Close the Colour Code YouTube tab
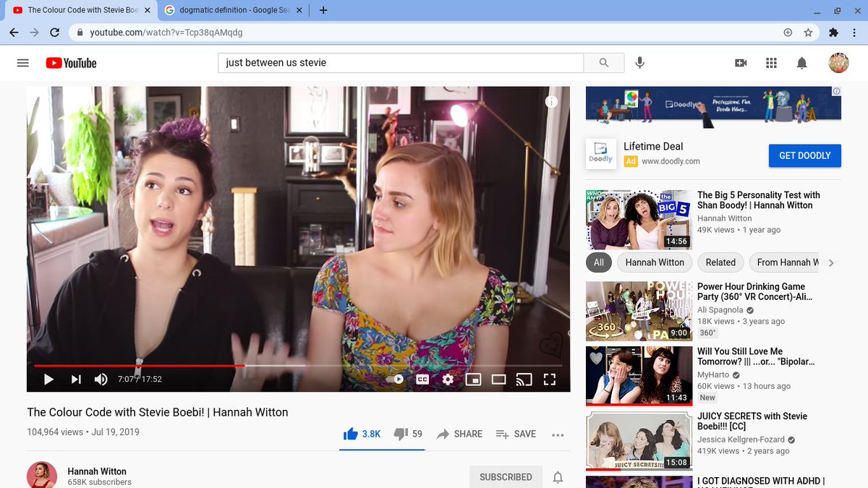This screenshot has width=868, height=488. [147, 10]
